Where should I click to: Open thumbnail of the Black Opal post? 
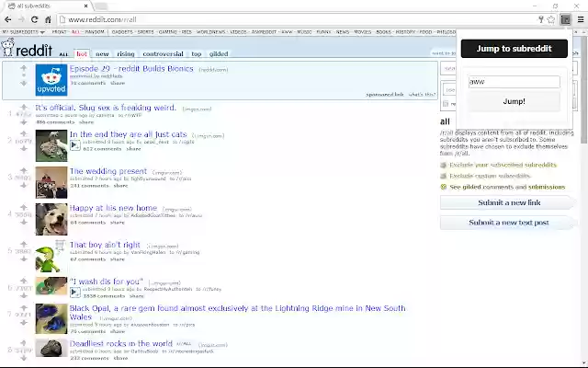click(x=51, y=319)
